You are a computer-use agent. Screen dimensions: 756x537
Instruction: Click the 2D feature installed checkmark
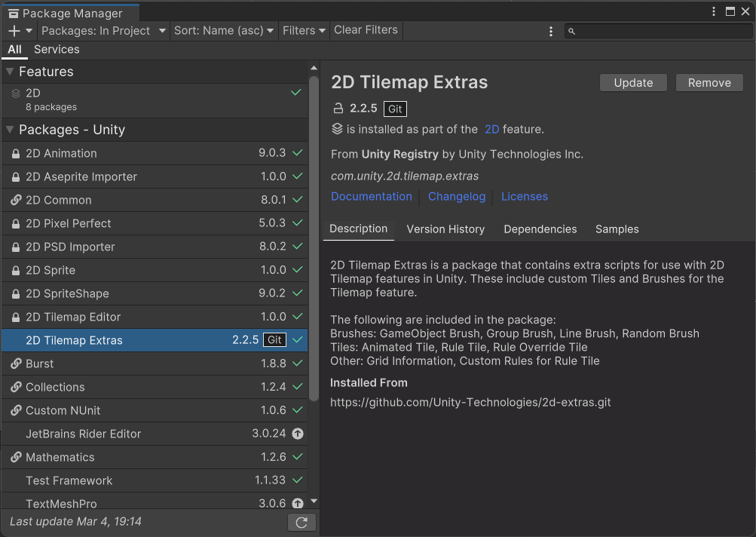pyautogui.click(x=296, y=92)
